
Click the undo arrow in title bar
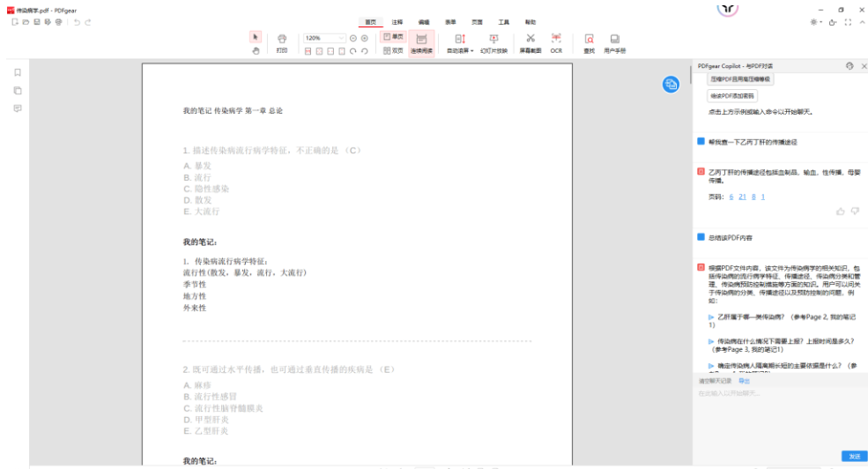click(x=77, y=22)
